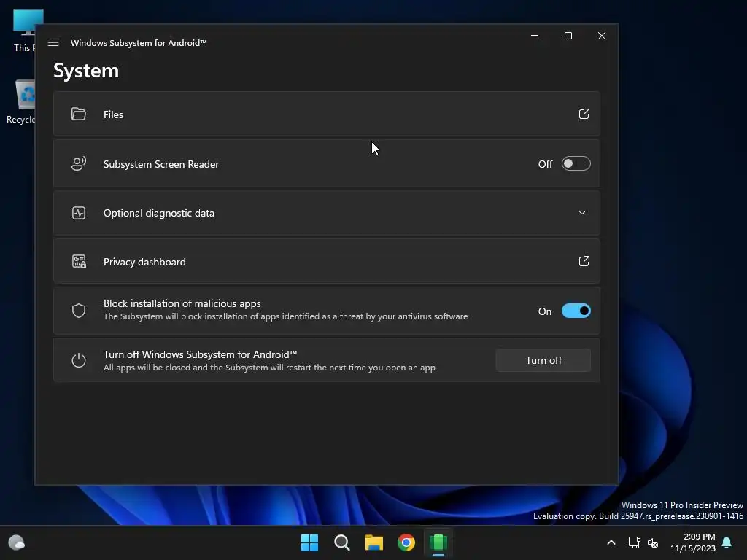The image size is (747, 560).
Task: Select the This PC desktop icon
Action: 25,30
